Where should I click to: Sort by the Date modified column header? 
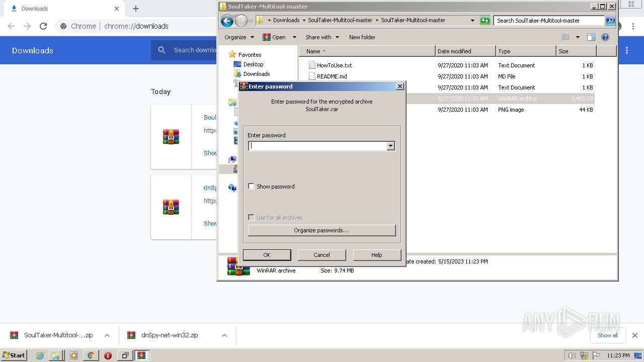(x=465, y=51)
